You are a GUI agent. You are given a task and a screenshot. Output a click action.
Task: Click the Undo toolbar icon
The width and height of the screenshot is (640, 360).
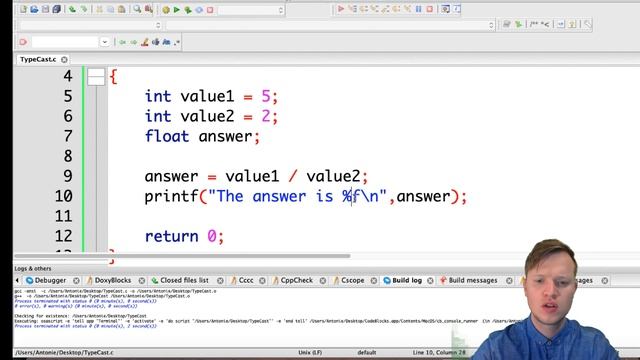[72, 9]
